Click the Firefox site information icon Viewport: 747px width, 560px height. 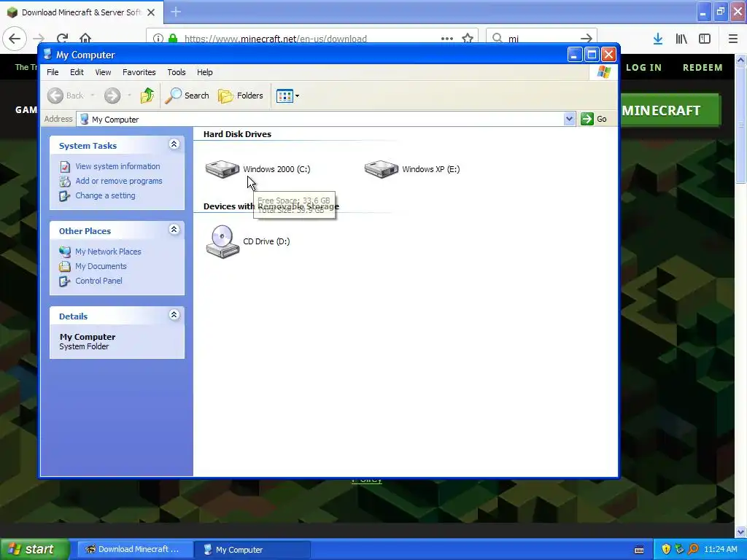(158, 39)
